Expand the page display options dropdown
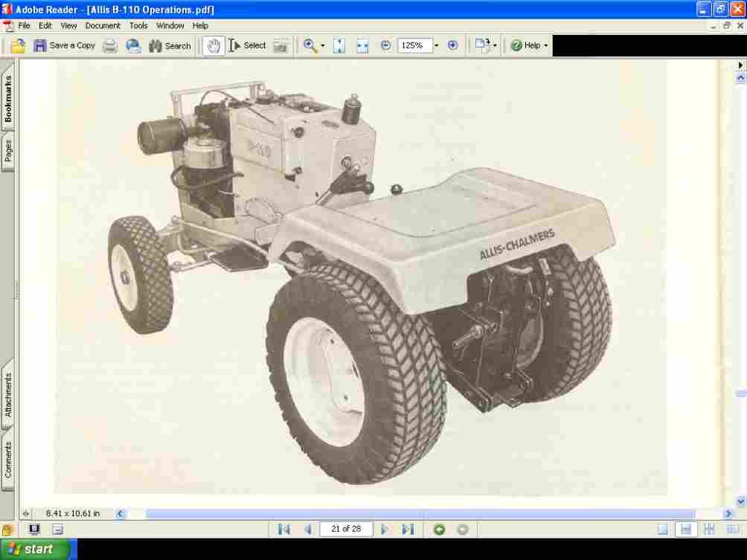 click(x=495, y=45)
